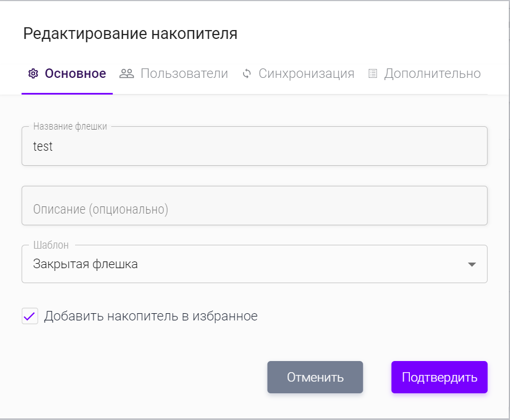Screen dimensions: 510x420
Task: Uncheck the add-to-favorites checkbox
Action: 29,317
